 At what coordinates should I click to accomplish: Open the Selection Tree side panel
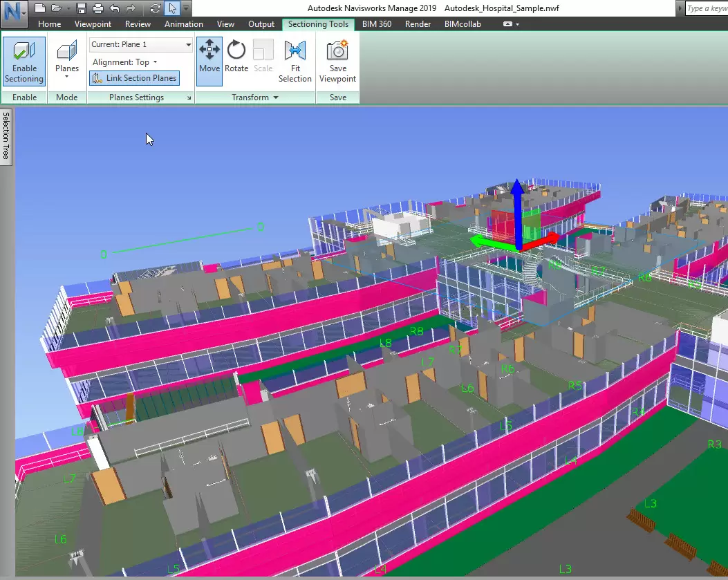point(6,135)
